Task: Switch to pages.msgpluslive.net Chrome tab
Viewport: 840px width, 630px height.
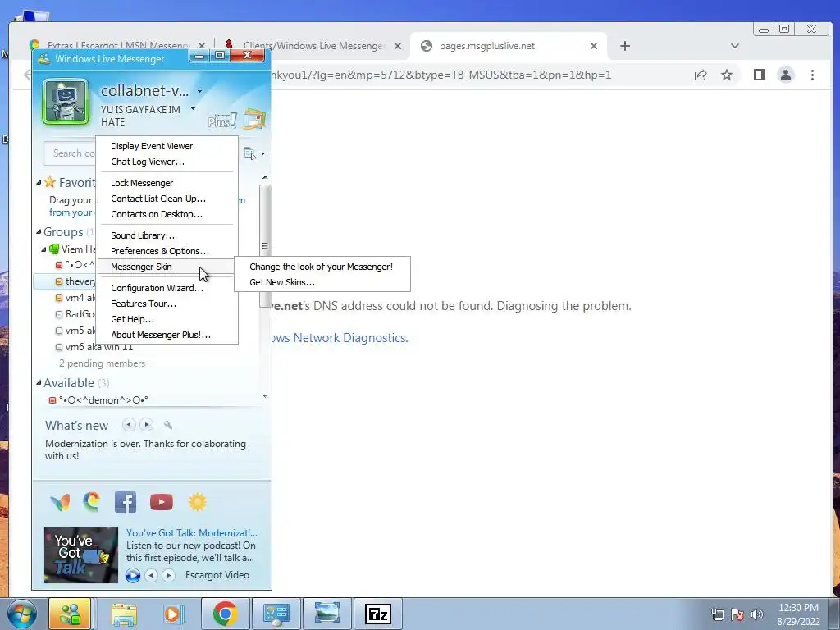Action: tap(509, 46)
